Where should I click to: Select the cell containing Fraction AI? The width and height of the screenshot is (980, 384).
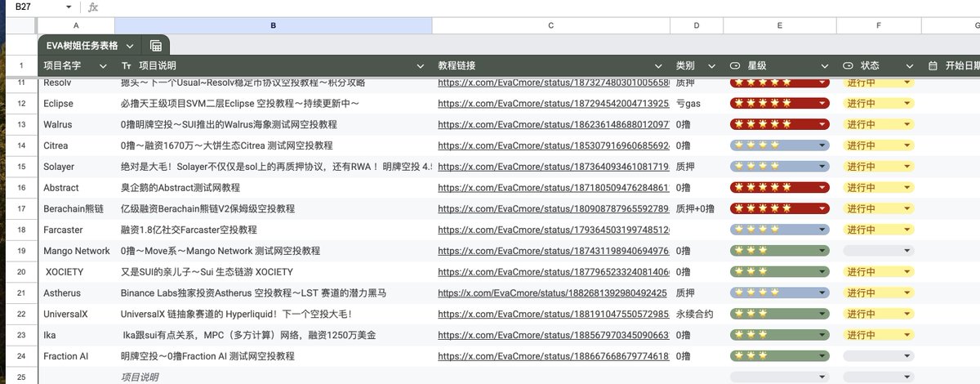[77, 356]
